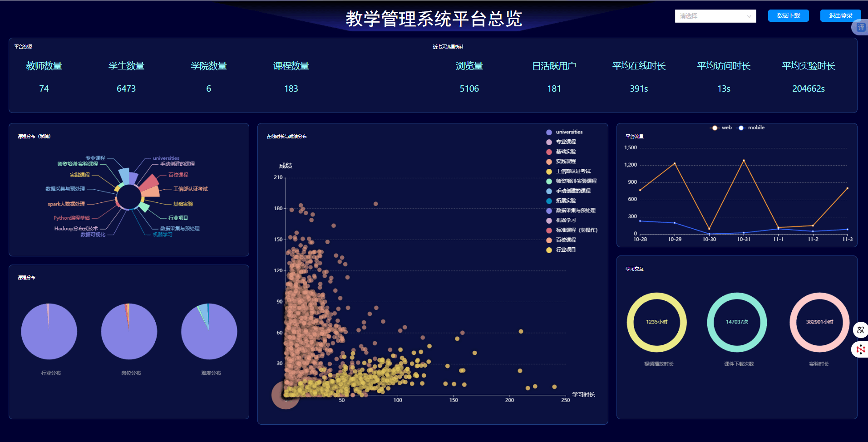Click the 行业分布 pie chart
The image size is (868, 442).
pos(49,332)
